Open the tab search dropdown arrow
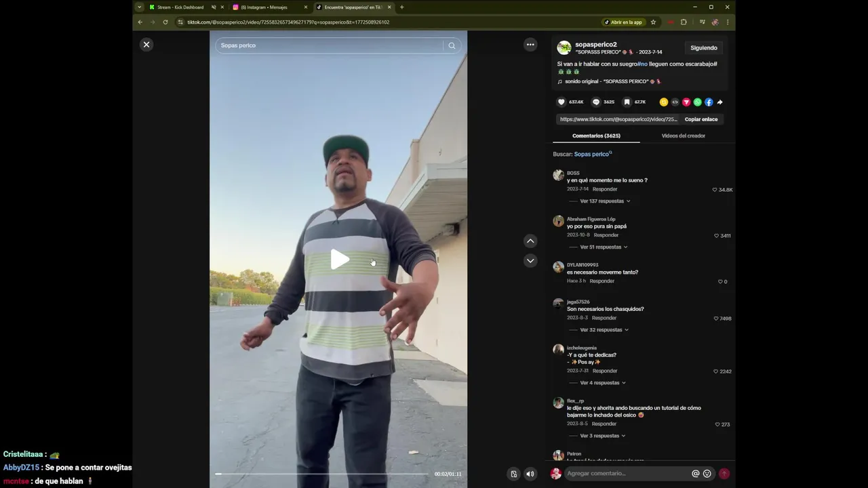The width and height of the screenshot is (868, 488). tap(140, 7)
